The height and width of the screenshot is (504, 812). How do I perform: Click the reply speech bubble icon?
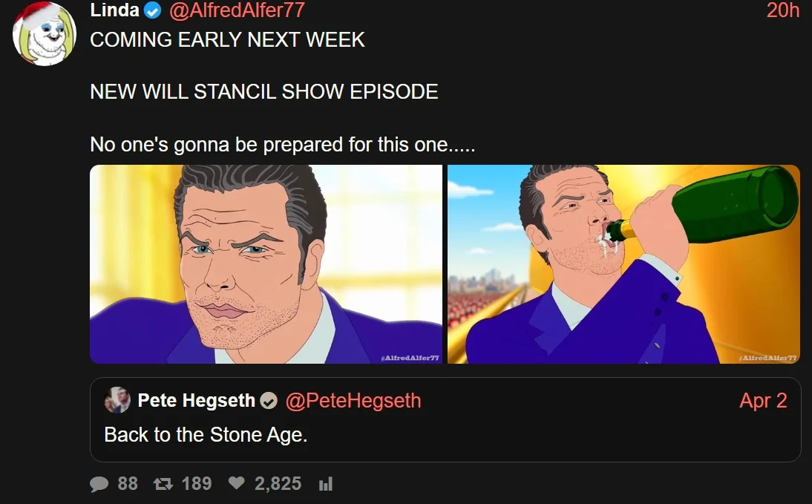(x=99, y=484)
